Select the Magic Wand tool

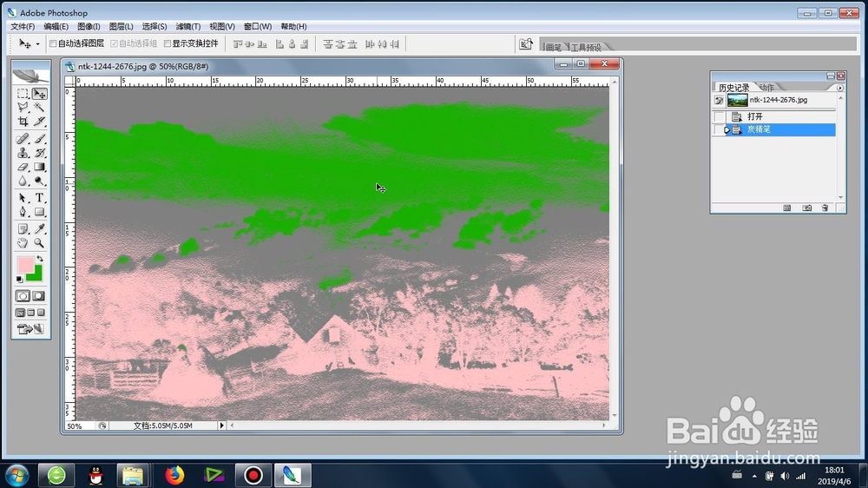pyautogui.click(x=39, y=107)
